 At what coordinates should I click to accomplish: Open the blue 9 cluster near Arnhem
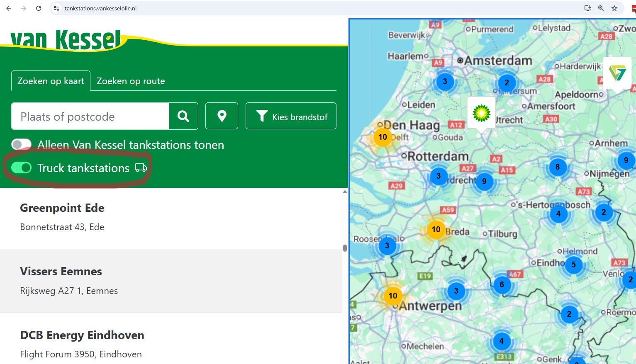(x=626, y=160)
